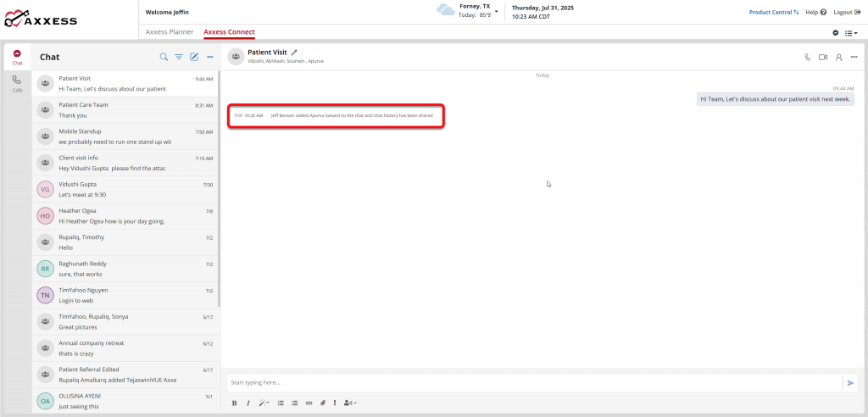Screen dimensions: 868x417
Task: Click the attach file paperclip icon
Action: tap(322, 403)
